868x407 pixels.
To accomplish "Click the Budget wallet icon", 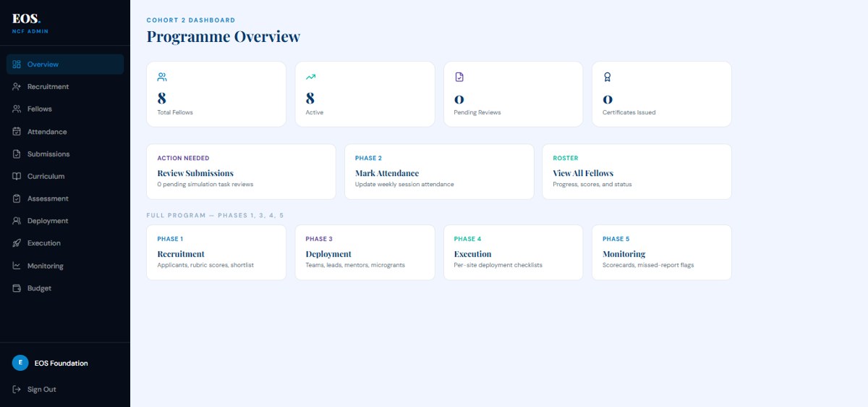I will (17, 288).
